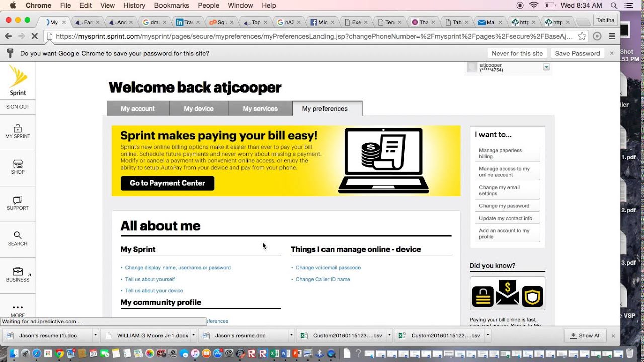Open App Store in the Dock
This screenshot has height=362, width=644.
[218, 354]
